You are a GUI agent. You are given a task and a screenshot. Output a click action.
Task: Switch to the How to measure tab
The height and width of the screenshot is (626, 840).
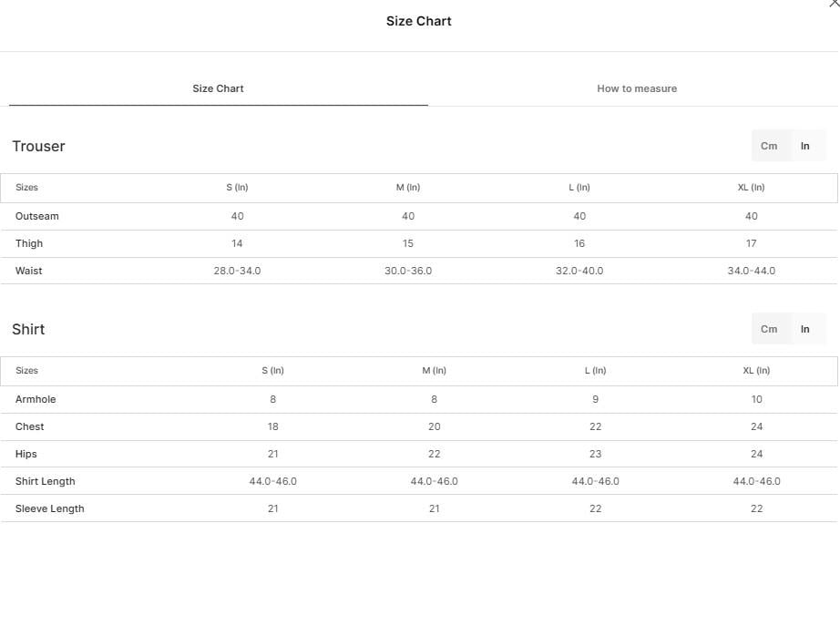click(x=637, y=88)
